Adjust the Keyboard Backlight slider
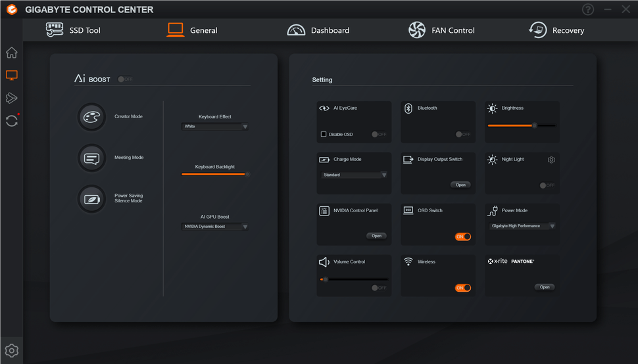The image size is (638, 364). 215,174
